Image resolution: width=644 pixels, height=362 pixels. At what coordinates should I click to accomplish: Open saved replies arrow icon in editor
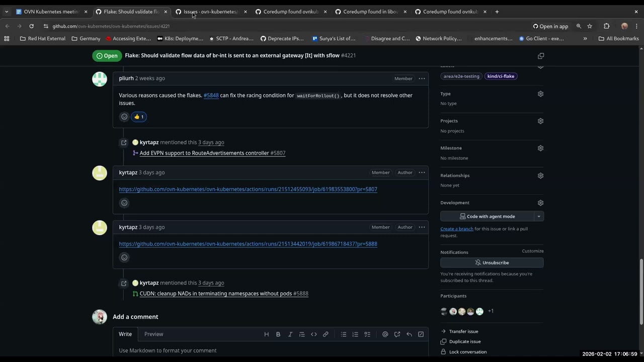click(409, 334)
